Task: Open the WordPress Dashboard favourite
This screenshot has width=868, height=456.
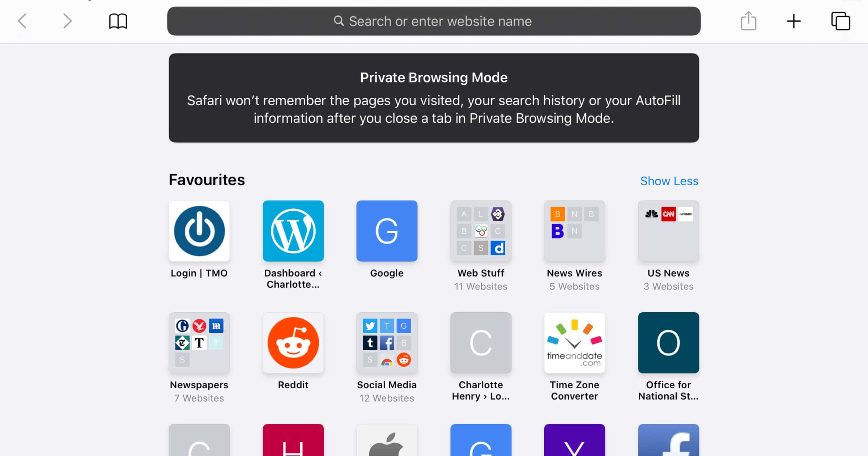Action: pos(293,231)
